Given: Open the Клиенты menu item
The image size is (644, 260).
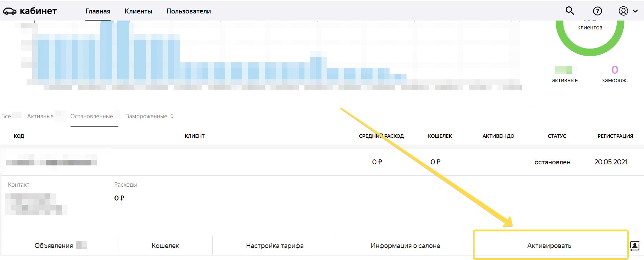Looking at the screenshot, I should pyautogui.click(x=138, y=11).
